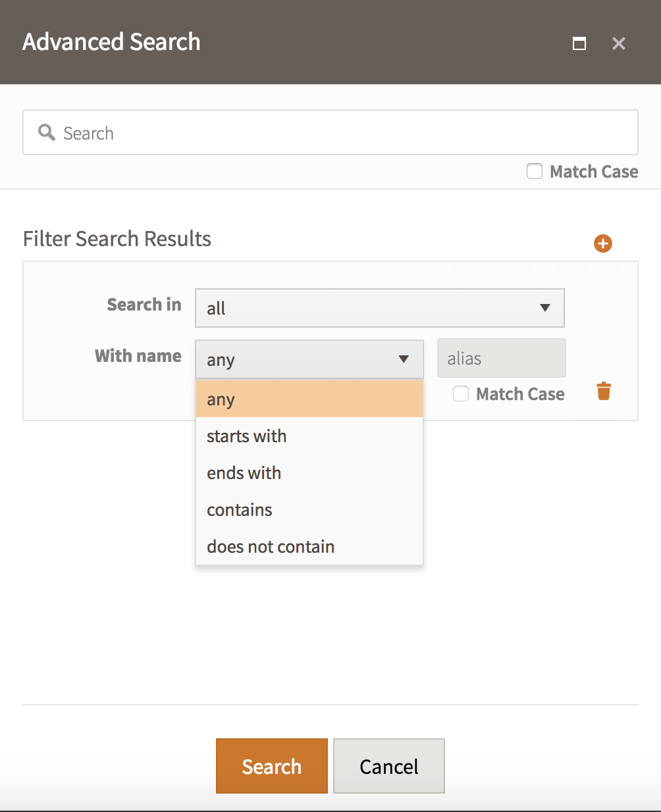Screen dimensions: 661x812
Task: Click the alias name input field
Action: pos(502,358)
